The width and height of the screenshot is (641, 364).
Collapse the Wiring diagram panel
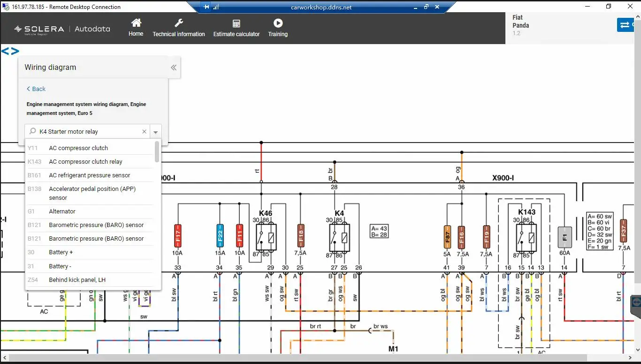tap(174, 68)
